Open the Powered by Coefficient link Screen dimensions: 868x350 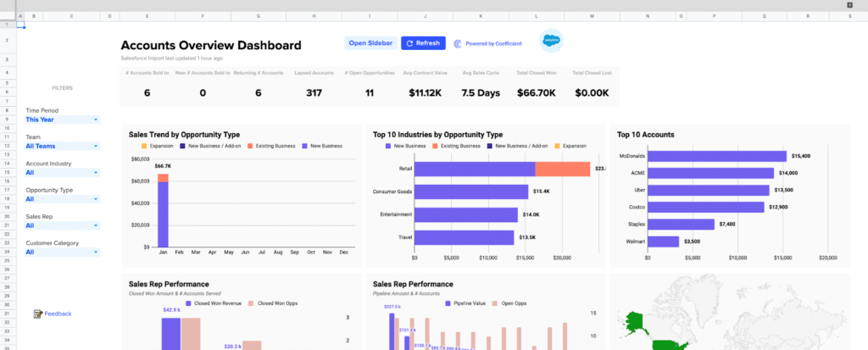(x=493, y=43)
